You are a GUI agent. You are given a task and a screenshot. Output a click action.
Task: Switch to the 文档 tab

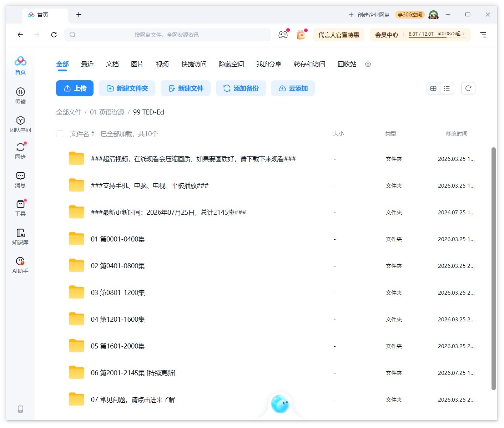coord(112,64)
